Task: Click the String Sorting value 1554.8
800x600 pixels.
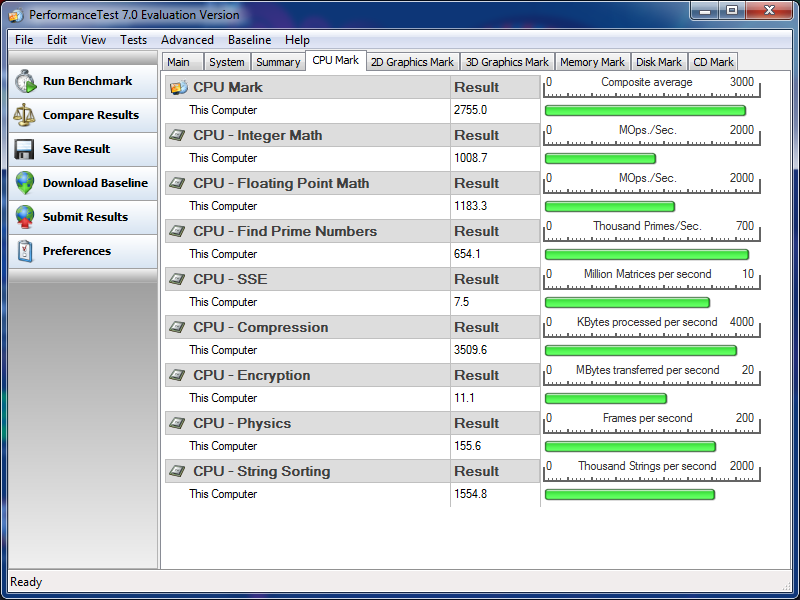Action: (470, 494)
